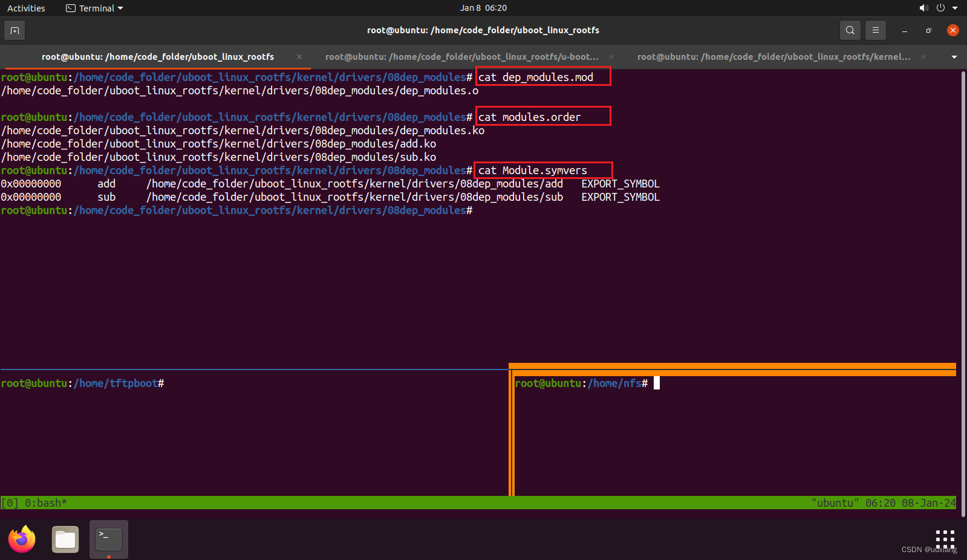
Task: Click EXPORT_SYMBOL in the add row
Action: pos(620,183)
